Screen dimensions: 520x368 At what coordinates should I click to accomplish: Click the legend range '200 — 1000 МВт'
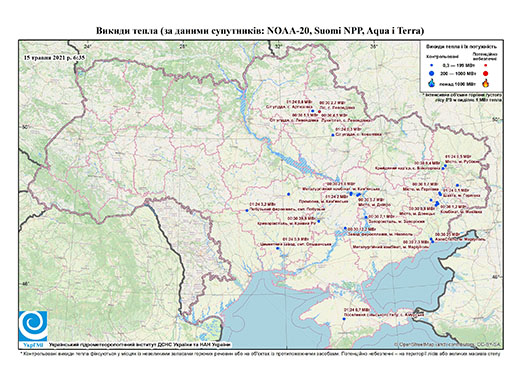(x=457, y=73)
